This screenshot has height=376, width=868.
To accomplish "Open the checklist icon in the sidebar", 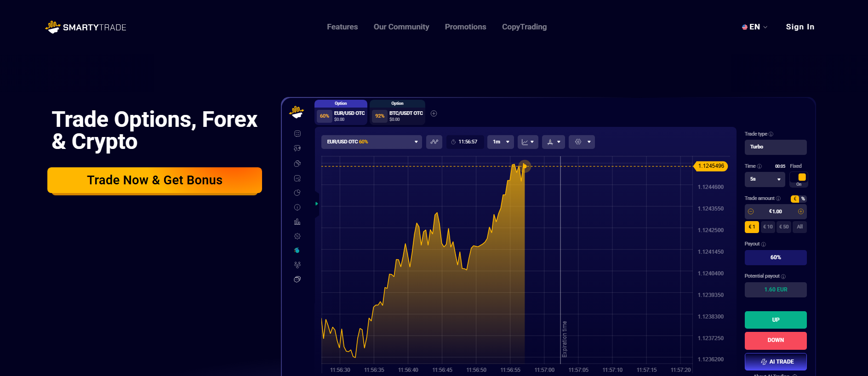I will coord(297,134).
